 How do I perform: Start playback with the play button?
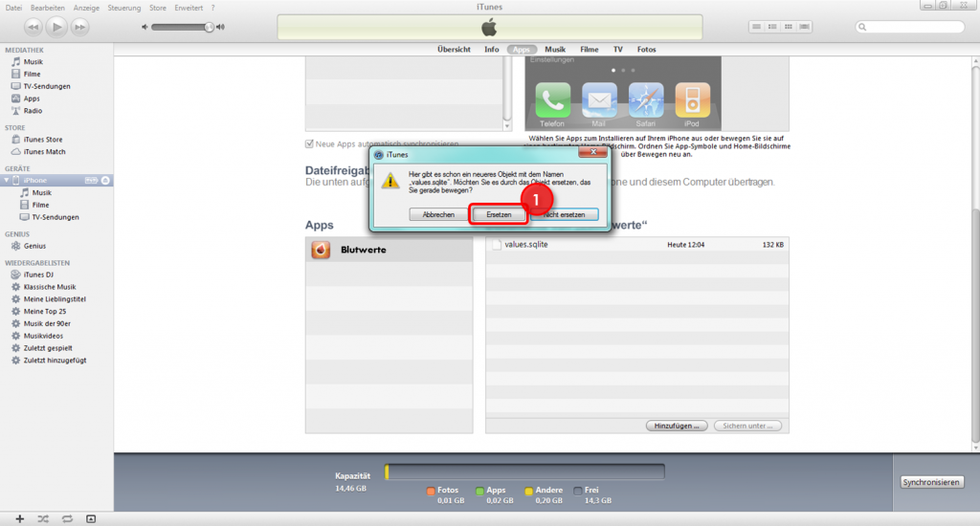(56, 26)
